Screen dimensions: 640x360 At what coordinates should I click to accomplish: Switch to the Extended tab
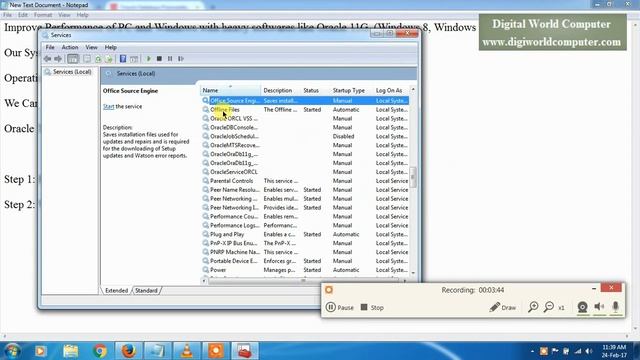point(116,291)
